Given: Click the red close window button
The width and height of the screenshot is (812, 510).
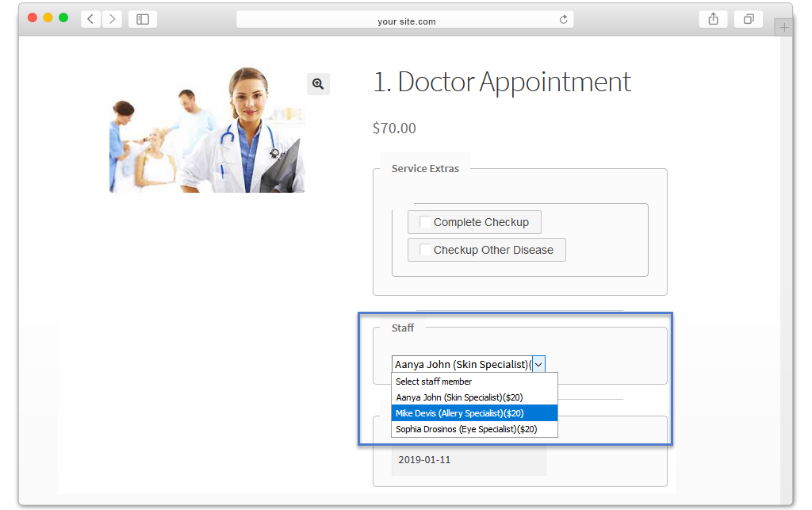Looking at the screenshot, I should pyautogui.click(x=32, y=17).
